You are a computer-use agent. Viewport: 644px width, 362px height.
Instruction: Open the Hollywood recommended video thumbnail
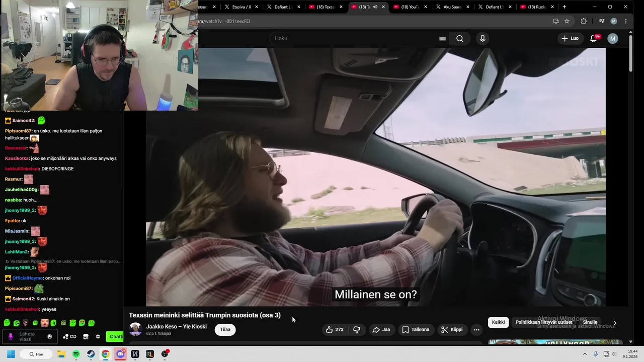click(x=555, y=342)
